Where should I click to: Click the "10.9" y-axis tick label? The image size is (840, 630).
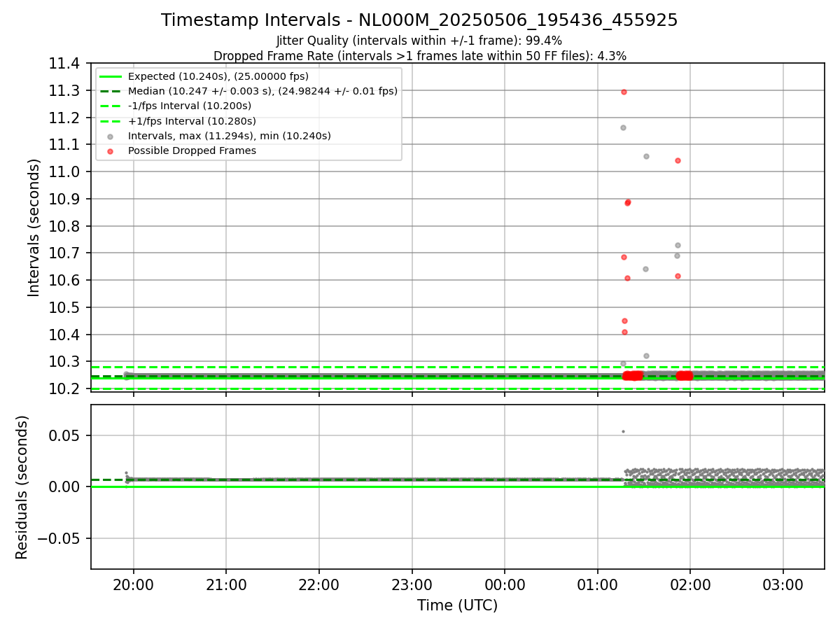click(x=66, y=199)
